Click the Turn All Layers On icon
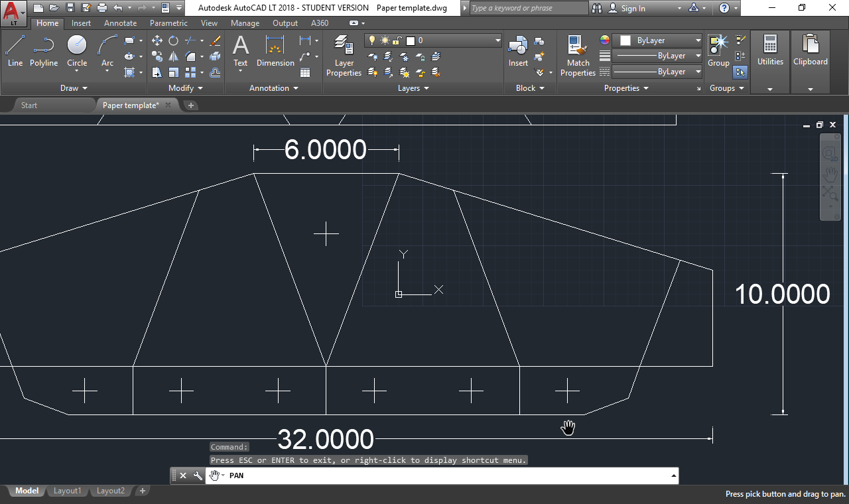The height and width of the screenshot is (504, 849). tap(373, 72)
